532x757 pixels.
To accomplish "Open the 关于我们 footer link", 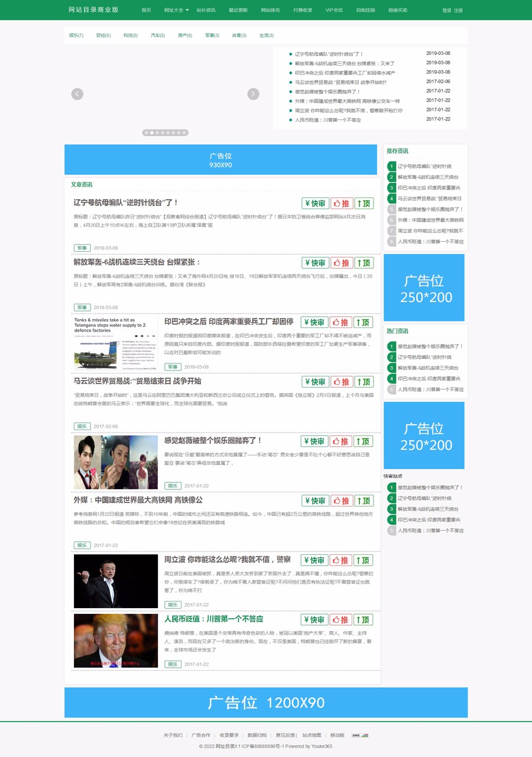I will (173, 735).
